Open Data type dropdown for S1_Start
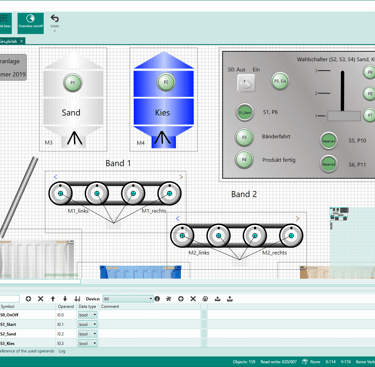 (88, 324)
